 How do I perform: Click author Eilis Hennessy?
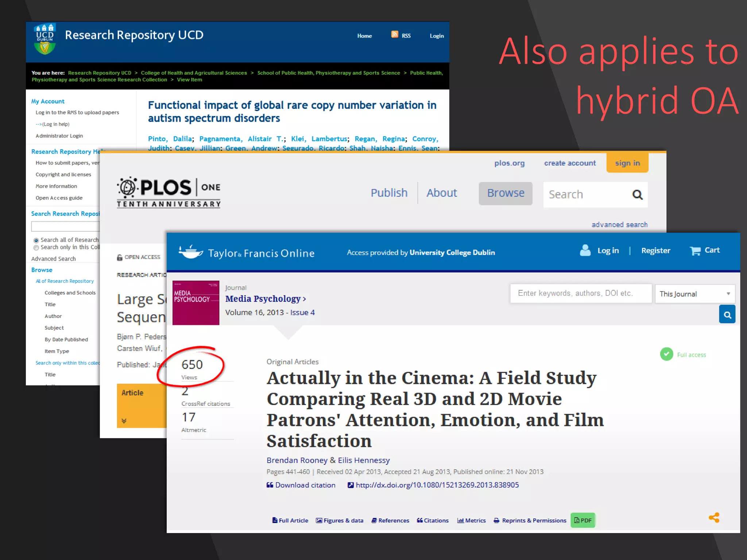pos(364,460)
